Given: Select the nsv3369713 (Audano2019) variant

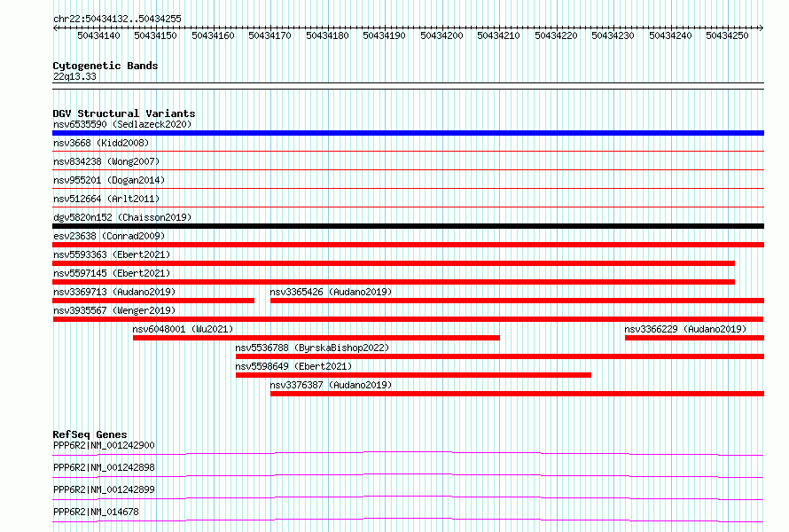Looking at the screenshot, I should coord(114,292).
